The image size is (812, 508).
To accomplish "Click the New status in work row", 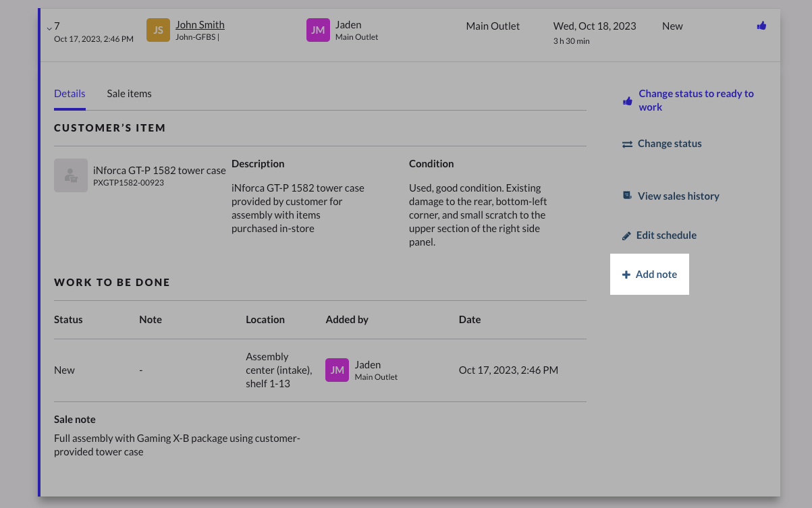I will pyautogui.click(x=65, y=370).
